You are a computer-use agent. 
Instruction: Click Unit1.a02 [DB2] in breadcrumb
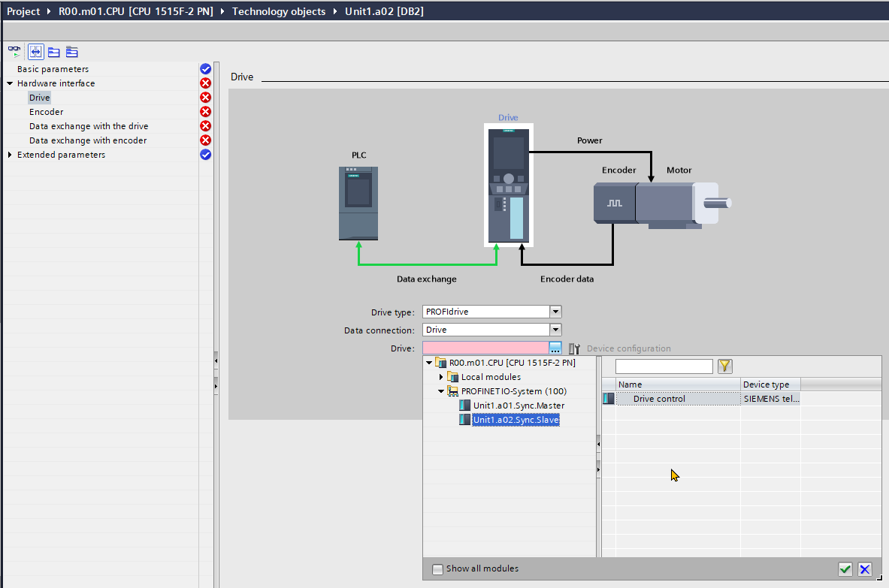point(384,11)
